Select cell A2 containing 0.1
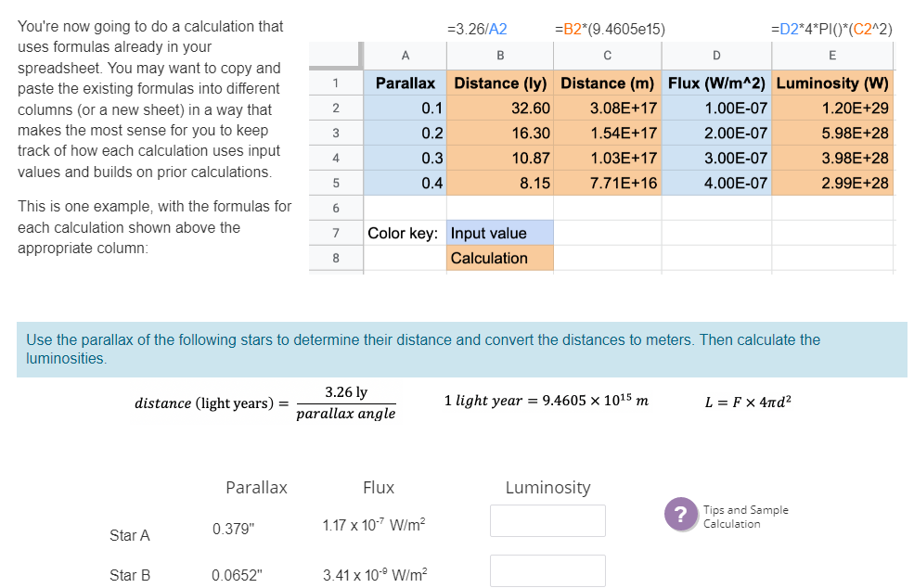 tap(405, 108)
